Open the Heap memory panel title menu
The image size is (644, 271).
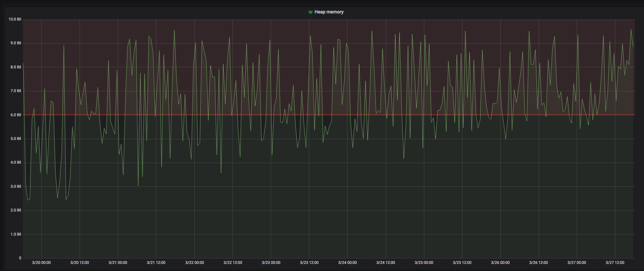tap(329, 12)
